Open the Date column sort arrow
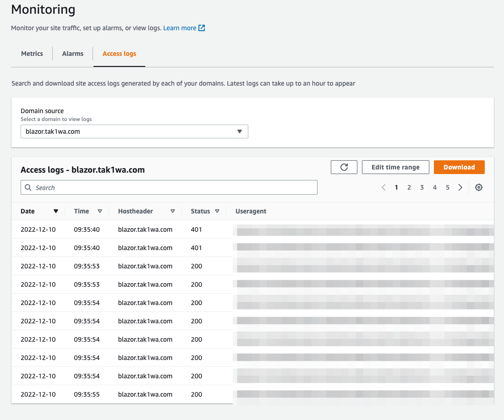504x420 pixels. (x=55, y=211)
